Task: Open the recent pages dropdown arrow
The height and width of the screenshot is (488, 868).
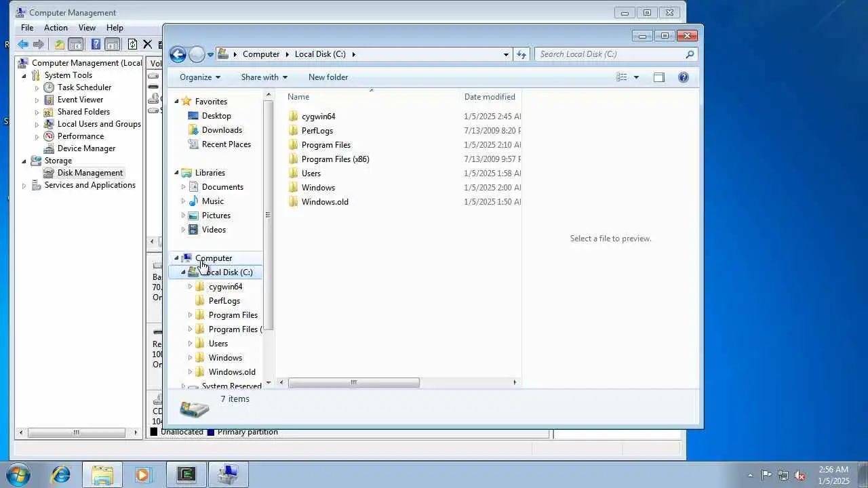Action: pyautogui.click(x=211, y=55)
